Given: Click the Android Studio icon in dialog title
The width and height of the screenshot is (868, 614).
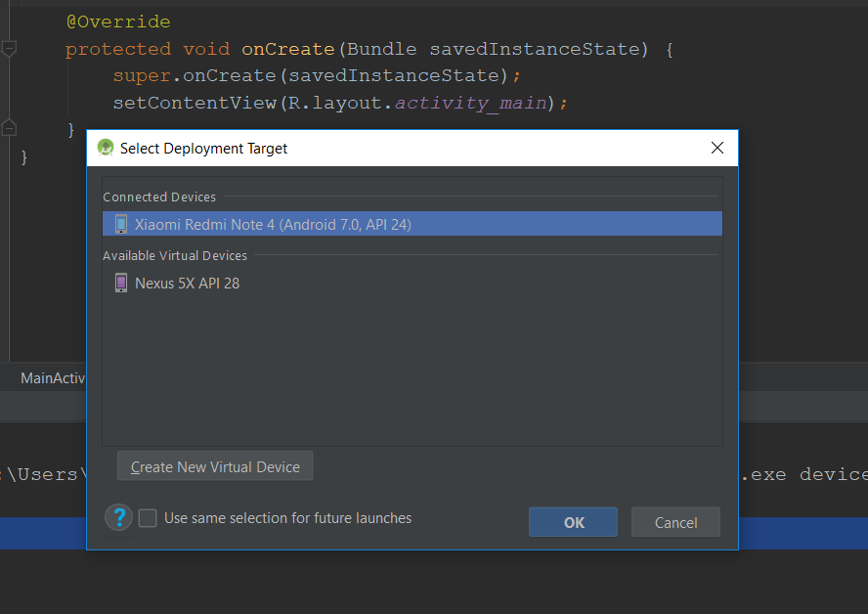Looking at the screenshot, I should tap(106, 148).
